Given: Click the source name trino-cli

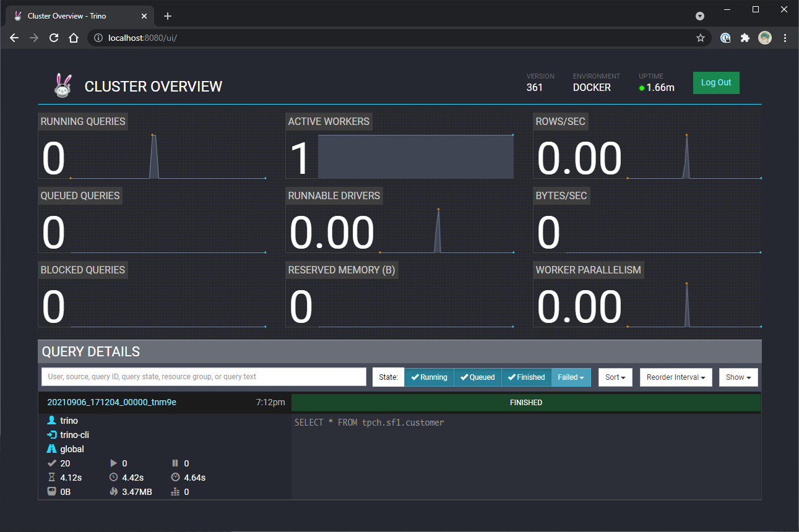Looking at the screenshot, I should point(75,435).
